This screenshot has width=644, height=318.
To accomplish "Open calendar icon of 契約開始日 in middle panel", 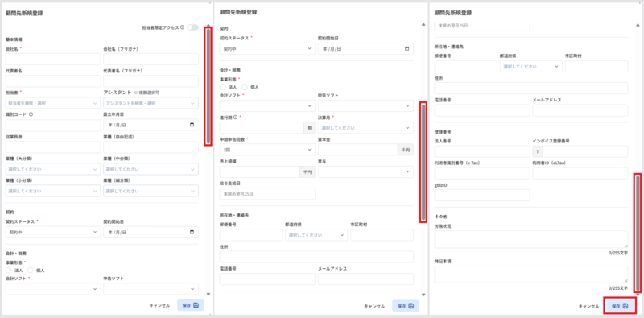I will pos(407,48).
